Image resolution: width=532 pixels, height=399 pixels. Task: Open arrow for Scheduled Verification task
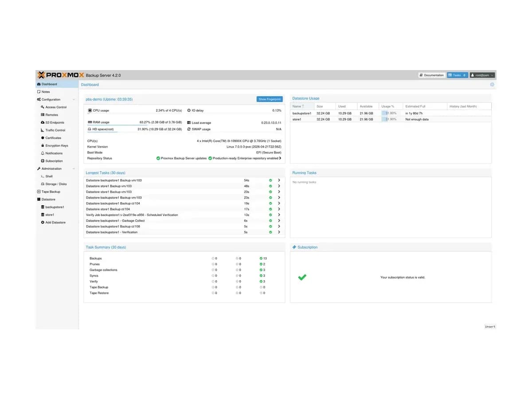click(279, 215)
